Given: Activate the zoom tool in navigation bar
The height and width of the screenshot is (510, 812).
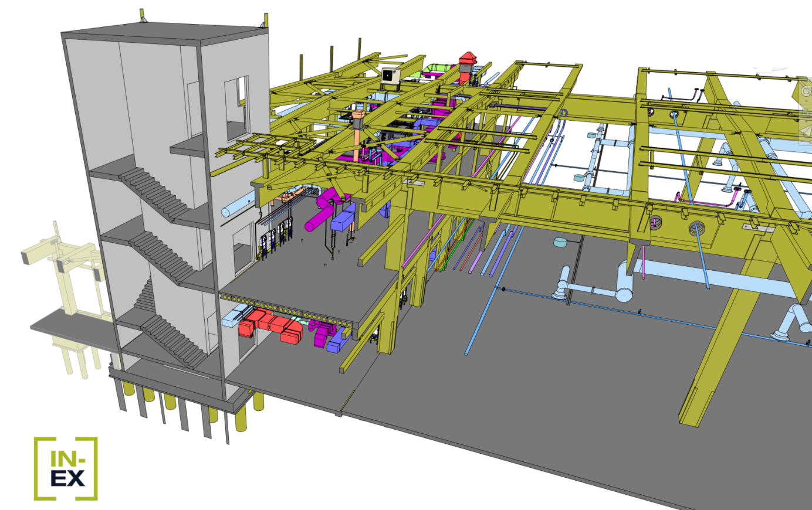Looking at the screenshot, I should coord(807,111).
